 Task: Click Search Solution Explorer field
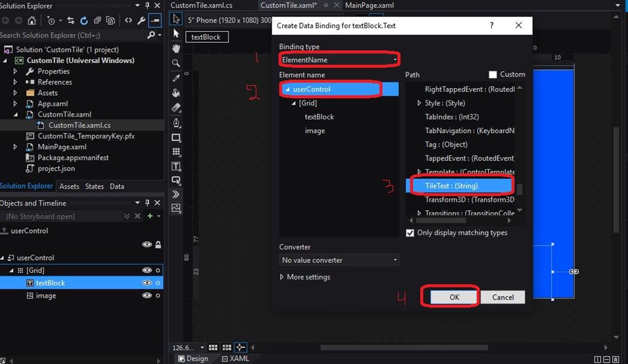pos(72,35)
